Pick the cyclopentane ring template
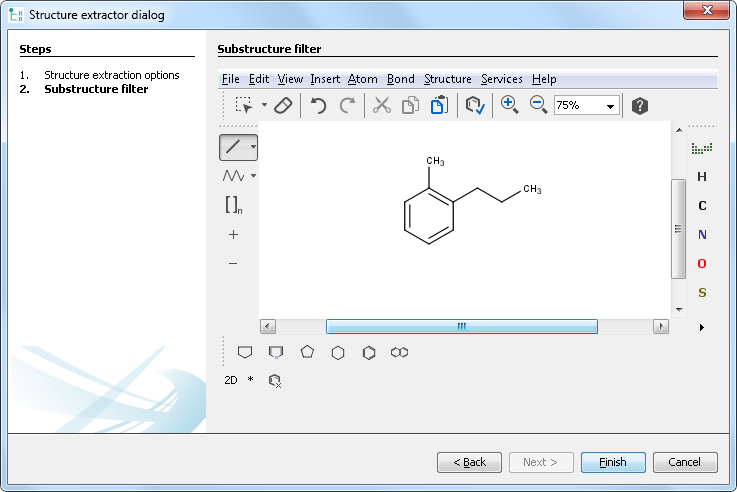 (307, 352)
